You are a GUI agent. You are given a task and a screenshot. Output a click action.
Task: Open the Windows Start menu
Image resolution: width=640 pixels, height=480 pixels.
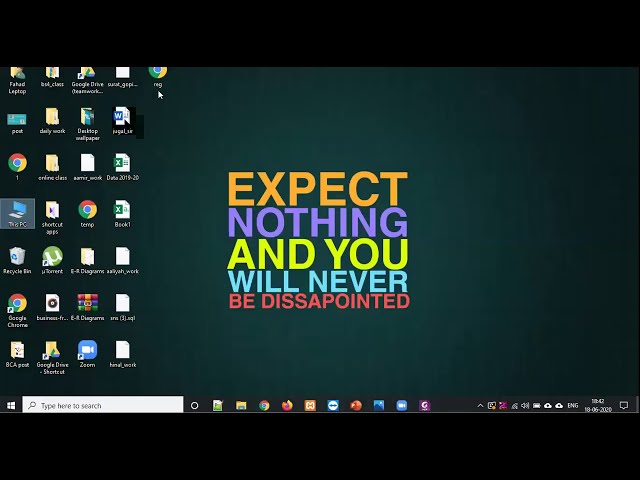coord(11,405)
